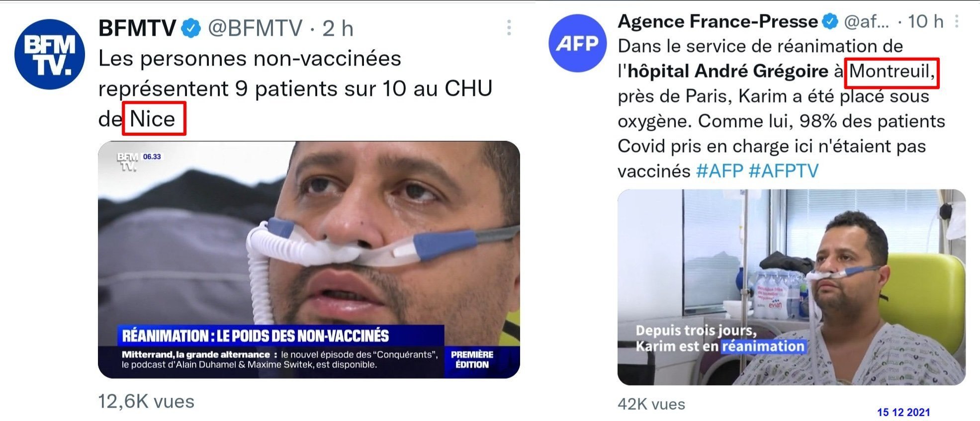
Task: Open the BFMTV profile avatar
Action: coord(50,54)
